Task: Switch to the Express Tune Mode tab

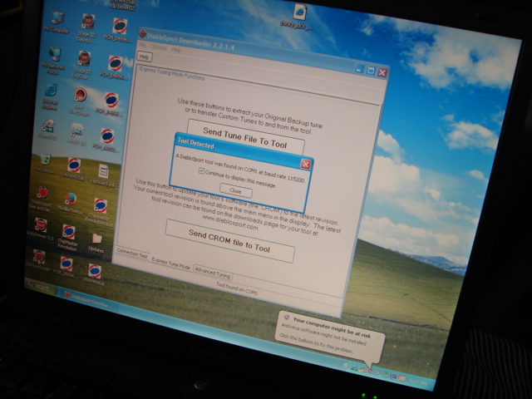Action: pyautogui.click(x=170, y=264)
